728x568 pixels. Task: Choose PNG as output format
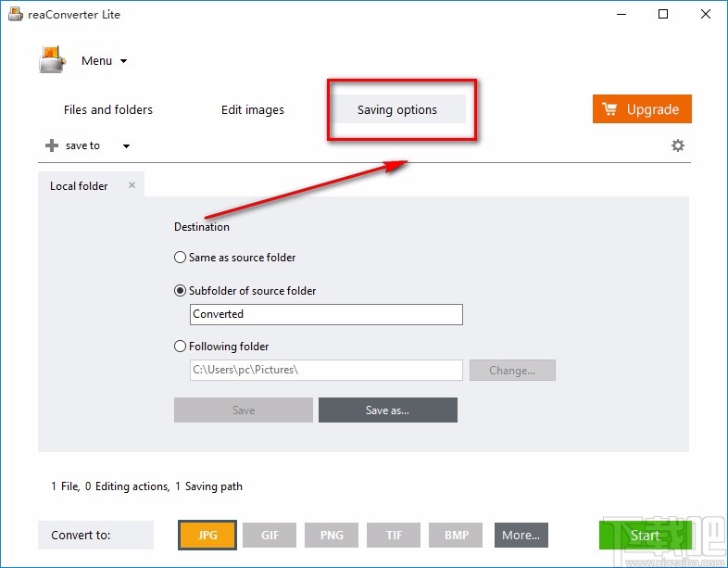tap(332, 535)
